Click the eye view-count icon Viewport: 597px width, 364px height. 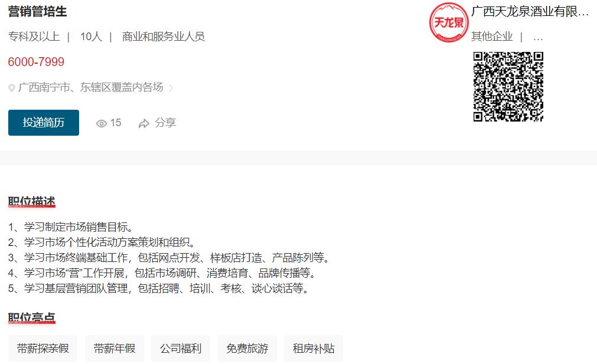coord(102,124)
